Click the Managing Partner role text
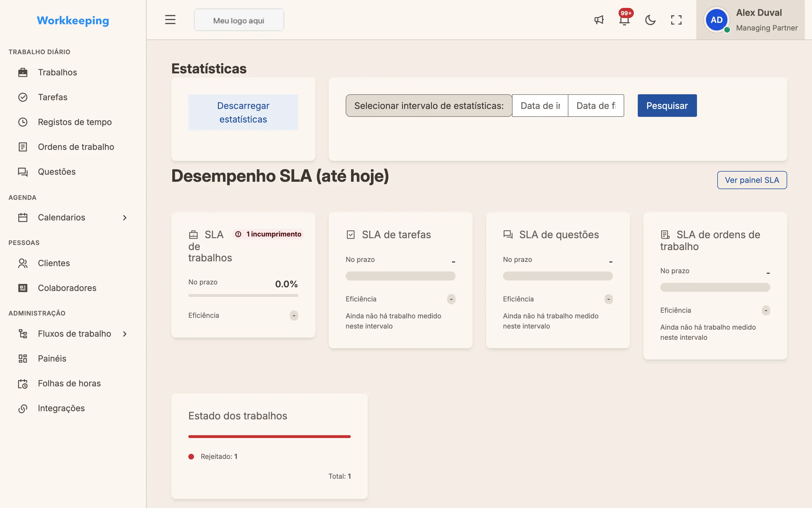Image resolution: width=812 pixels, height=508 pixels. (767, 28)
